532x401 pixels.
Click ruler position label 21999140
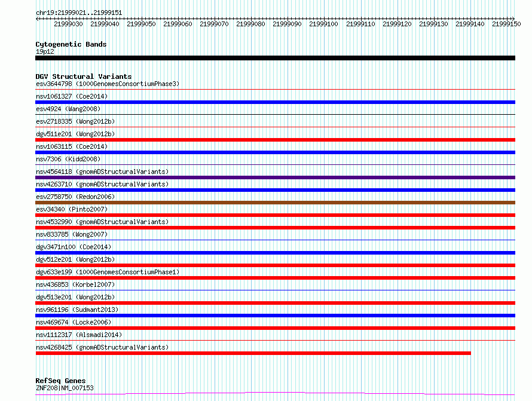(x=470, y=24)
